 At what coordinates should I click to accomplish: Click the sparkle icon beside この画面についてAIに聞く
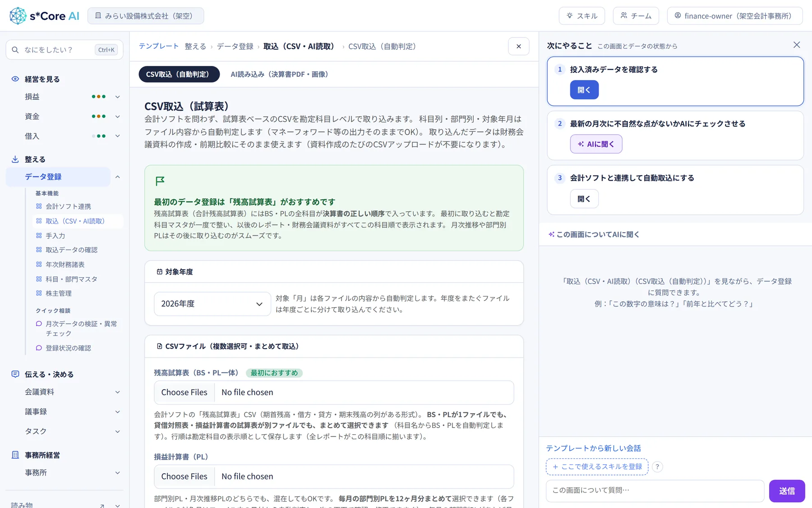[551, 234]
